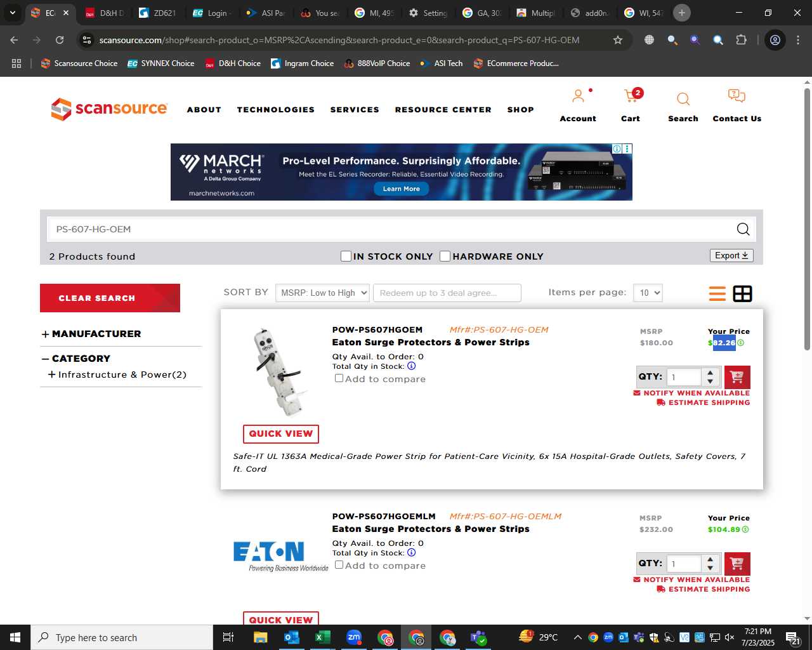Open Excel from the Windows taskbar
The height and width of the screenshot is (650, 812).
point(322,637)
